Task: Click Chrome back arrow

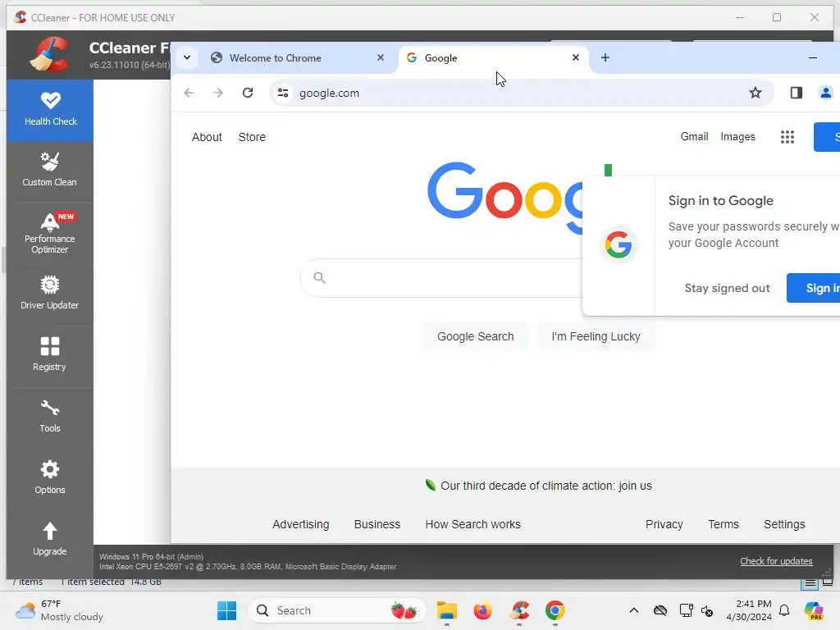Action: (x=189, y=93)
